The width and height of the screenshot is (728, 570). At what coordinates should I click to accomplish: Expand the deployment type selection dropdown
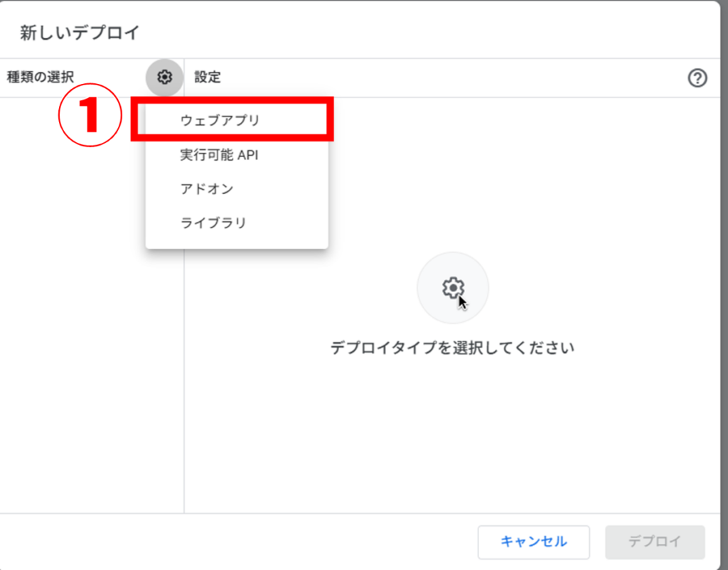pos(164,77)
